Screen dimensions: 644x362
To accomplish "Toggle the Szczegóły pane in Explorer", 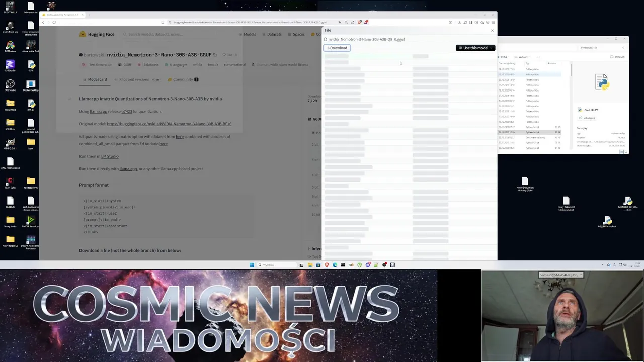I will pyautogui.click(x=618, y=57).
